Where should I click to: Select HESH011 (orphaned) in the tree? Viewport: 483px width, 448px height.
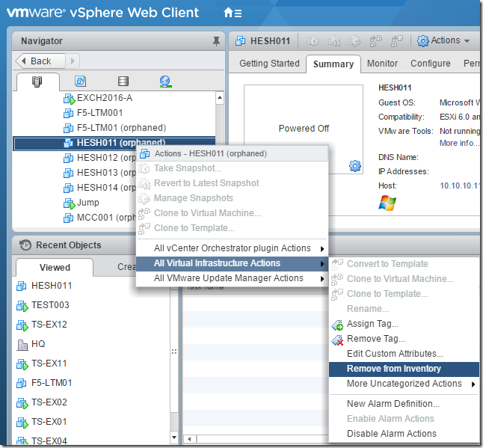tap(114, 143)
